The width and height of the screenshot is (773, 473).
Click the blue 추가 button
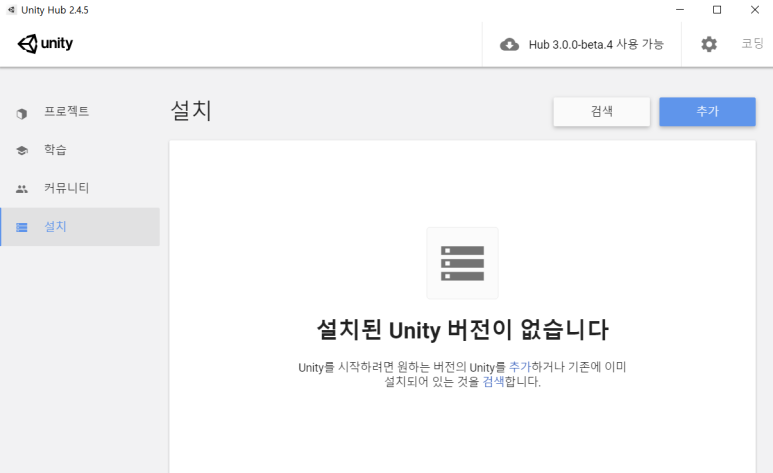[x=707, y=111]
